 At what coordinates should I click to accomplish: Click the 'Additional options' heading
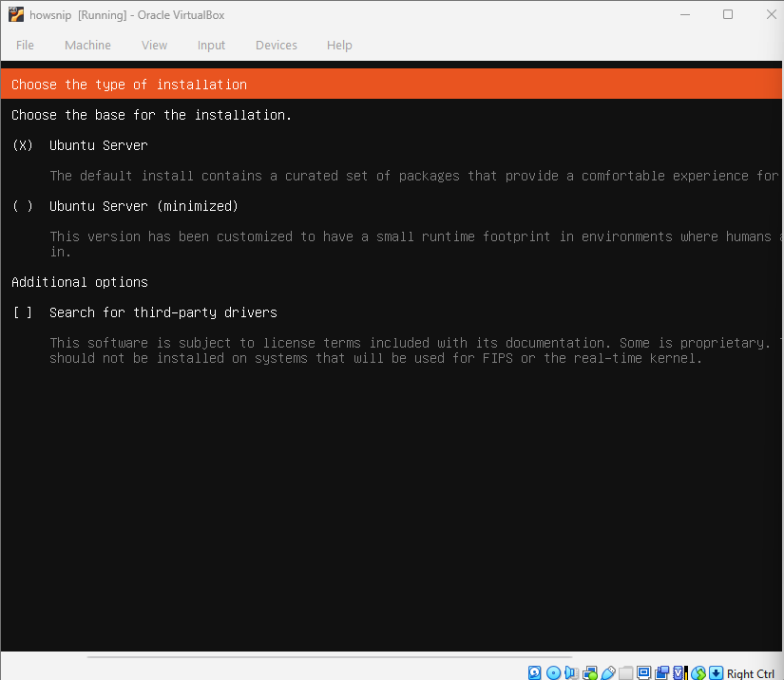[x=80, y=282]
